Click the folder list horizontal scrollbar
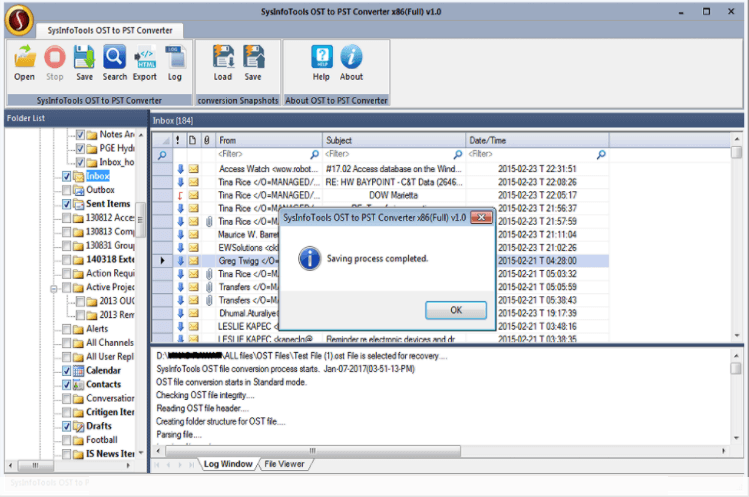The width and height of the screenshot is (749, 497). tap(36, 465)
